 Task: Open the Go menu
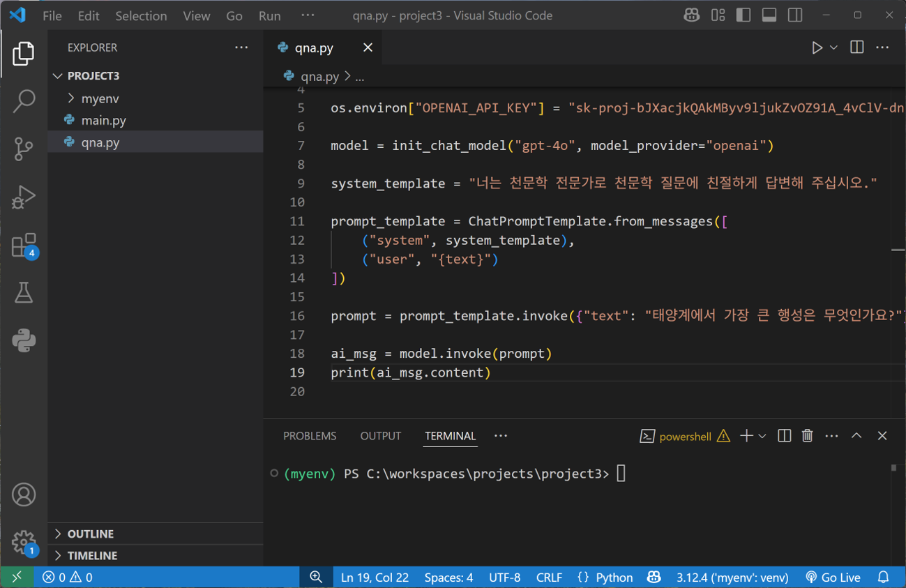tap(234, 15)
